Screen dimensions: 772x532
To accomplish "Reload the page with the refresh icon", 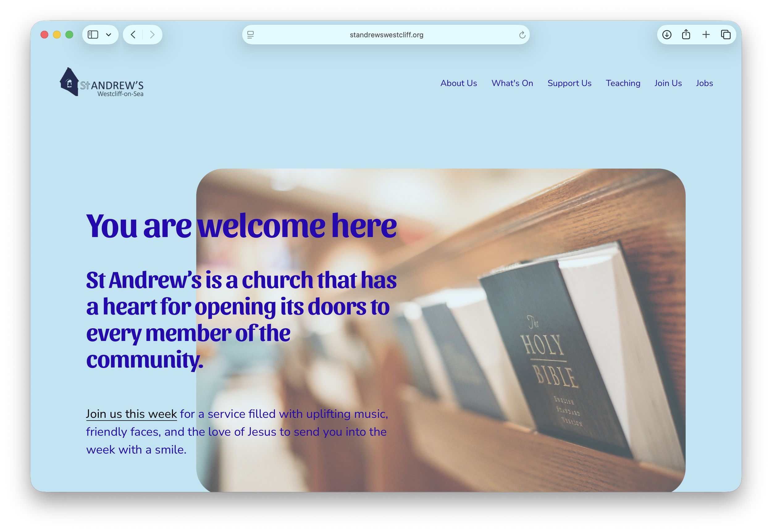I will point(522,35).
